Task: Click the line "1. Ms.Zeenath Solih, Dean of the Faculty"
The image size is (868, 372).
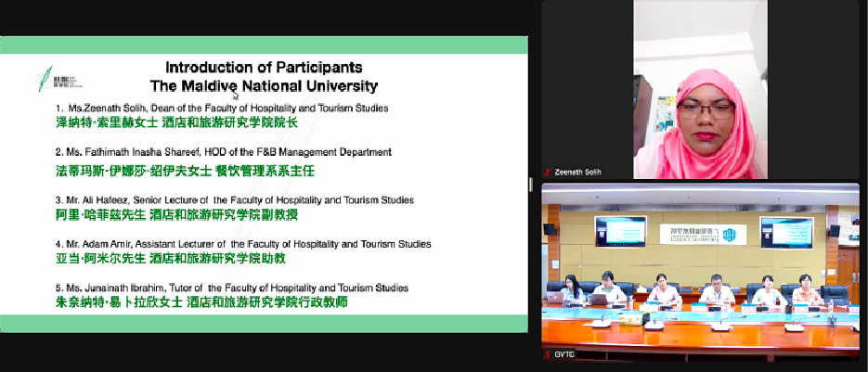Action: coord(222,108)
